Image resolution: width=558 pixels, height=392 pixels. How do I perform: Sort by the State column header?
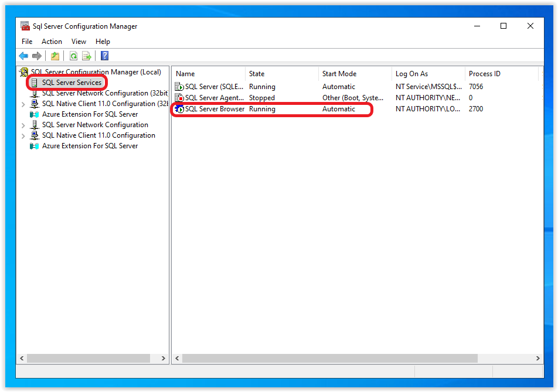coord(282,74)
